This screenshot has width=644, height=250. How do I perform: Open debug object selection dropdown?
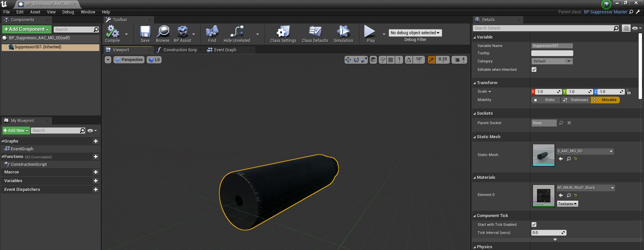click(x=415, y=33)
